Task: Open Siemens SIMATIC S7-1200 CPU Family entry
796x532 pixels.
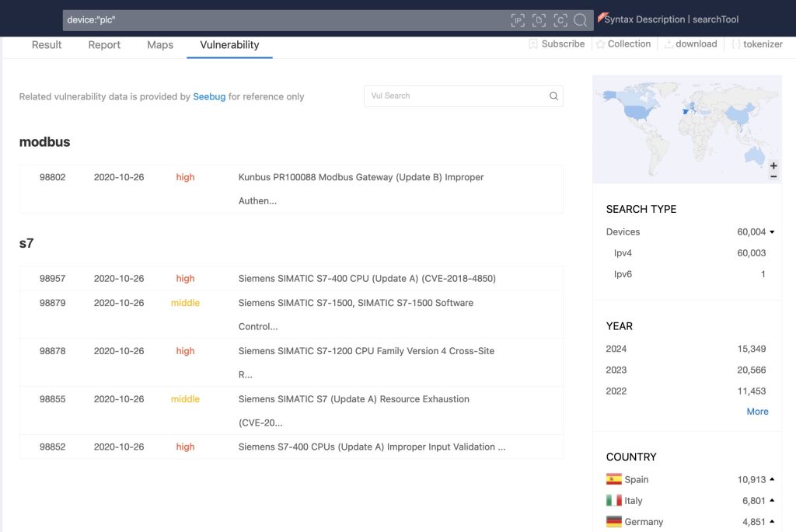Action: [366, 363]
